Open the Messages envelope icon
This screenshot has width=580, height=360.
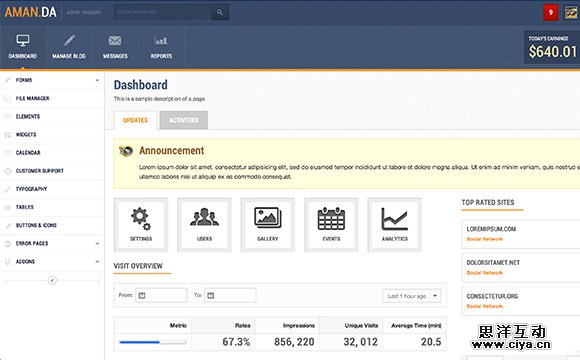point(115,40)
